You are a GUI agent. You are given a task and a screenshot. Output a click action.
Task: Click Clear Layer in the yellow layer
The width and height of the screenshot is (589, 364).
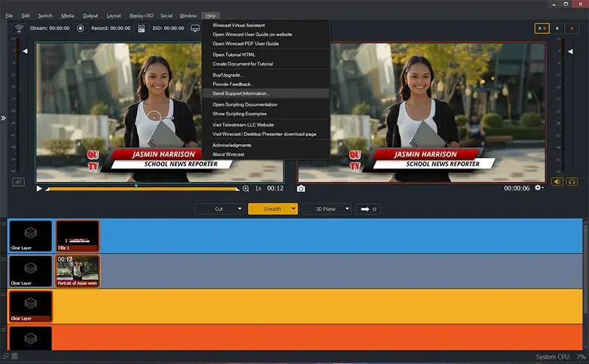tap(30, 306)
